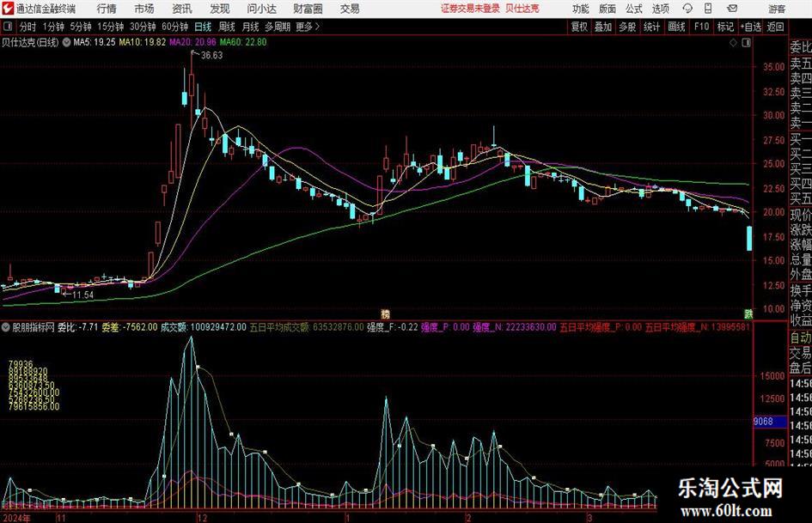The image size is (812, 523).
Task: Click the diamond icon above price axis
Action: tap(733, 43)
